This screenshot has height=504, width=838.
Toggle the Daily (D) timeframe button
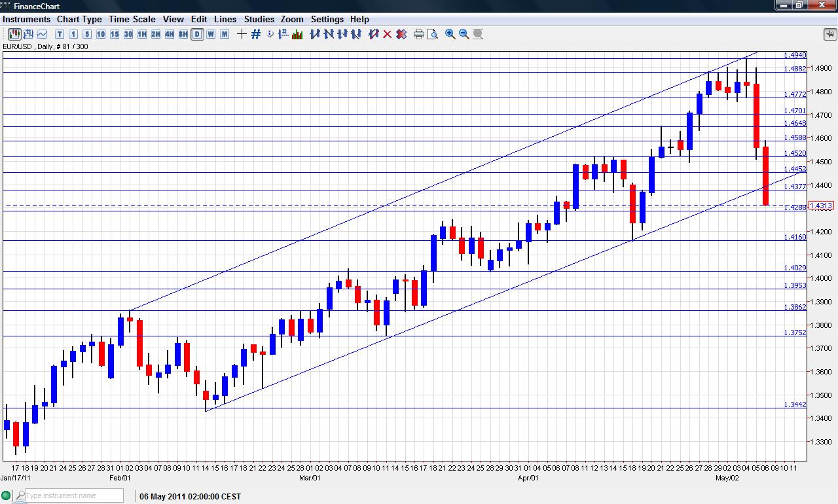point(197,34)
